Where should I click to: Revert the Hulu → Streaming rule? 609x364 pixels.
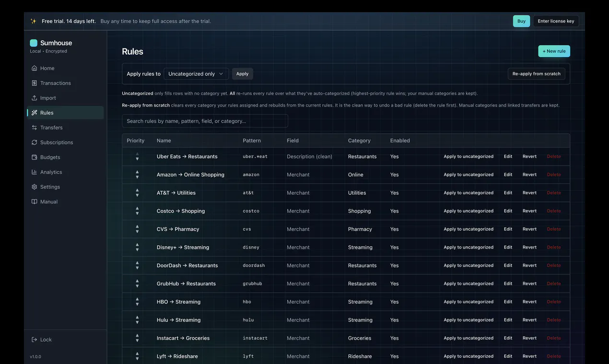coord(529,320)
